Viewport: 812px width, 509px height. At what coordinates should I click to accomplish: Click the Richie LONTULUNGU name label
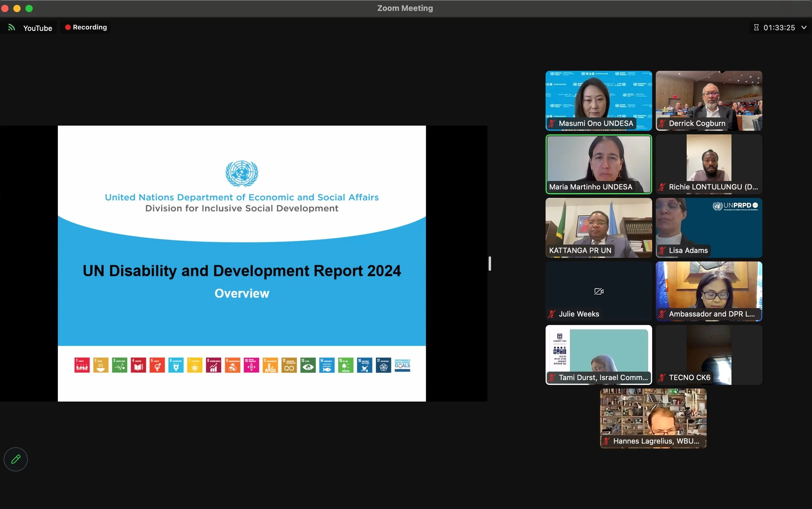[713, 187]
